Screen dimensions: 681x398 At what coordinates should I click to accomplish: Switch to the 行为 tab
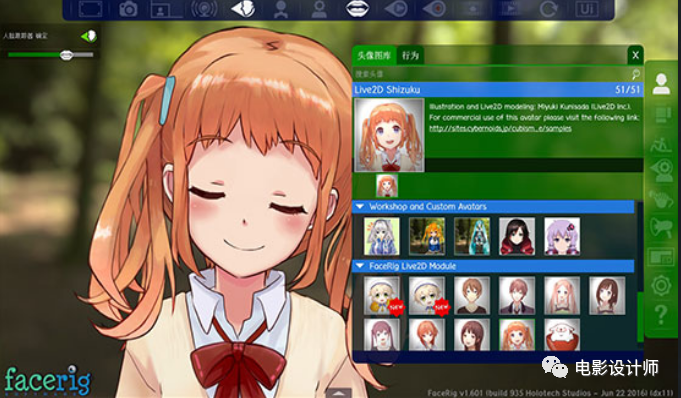(410, 56)
